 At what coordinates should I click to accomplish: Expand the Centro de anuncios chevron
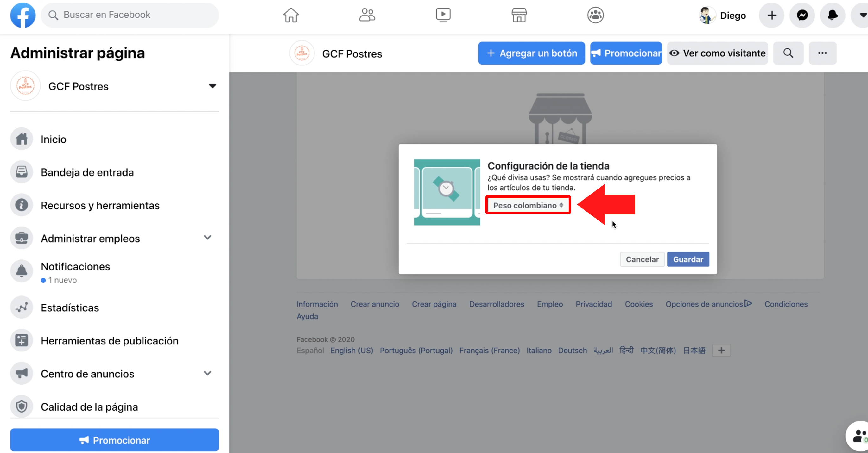[207, 373]
